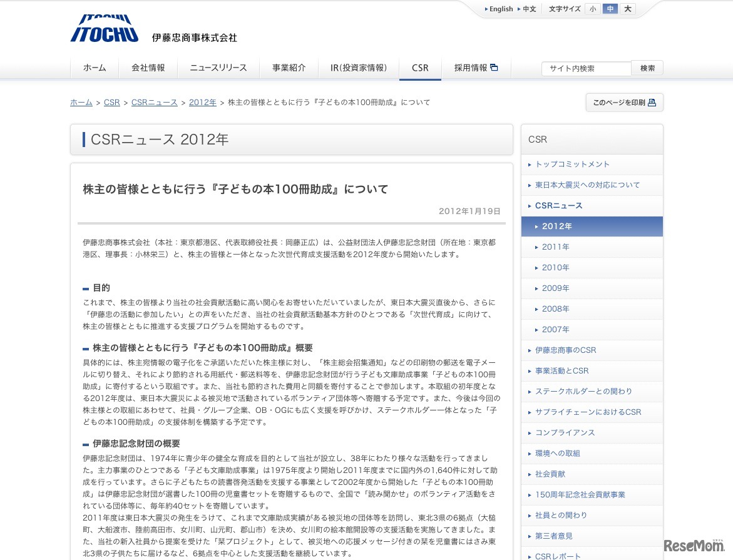Set text size to medium (中)
This screenshot has height=560, width=733.
(x=610, y=9)
